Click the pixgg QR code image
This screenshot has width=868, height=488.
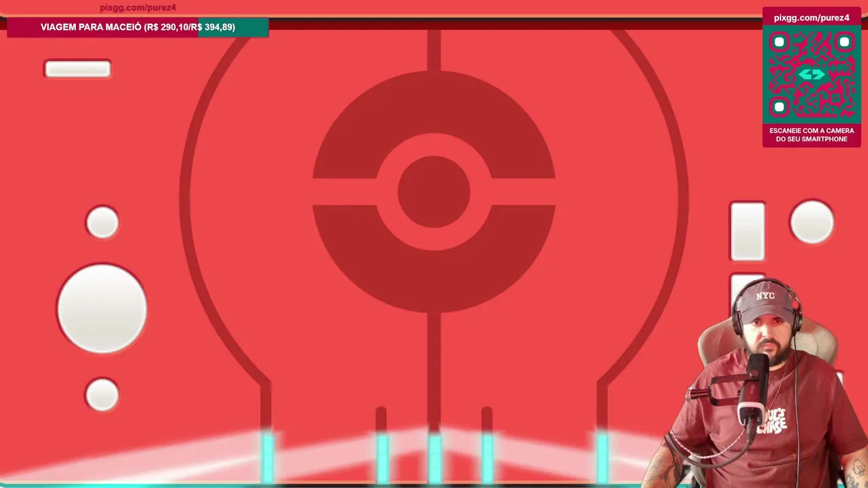(812, 75)
